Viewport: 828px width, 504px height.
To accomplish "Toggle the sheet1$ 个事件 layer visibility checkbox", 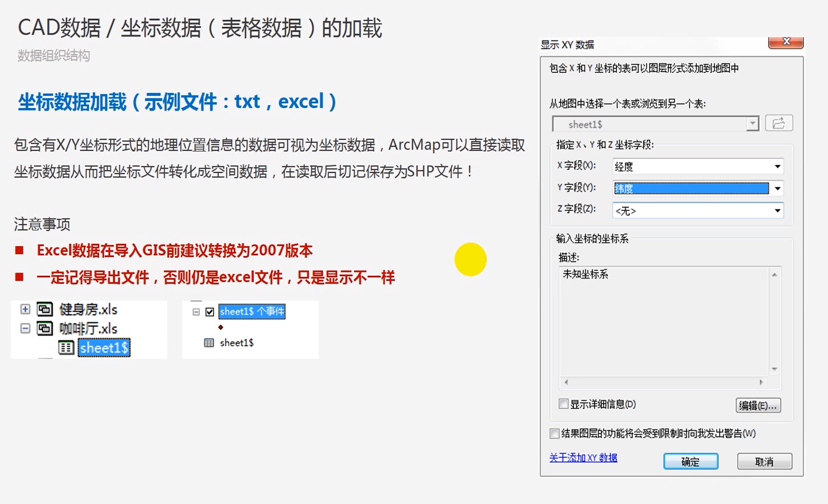I will (210, 311).
